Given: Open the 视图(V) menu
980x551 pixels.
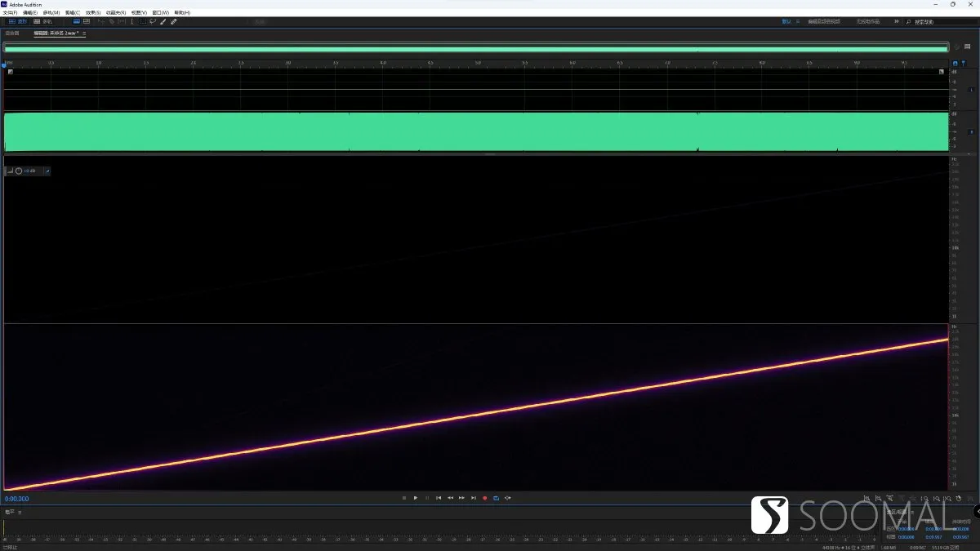Looking at the screenshot, I should point(139,12).
